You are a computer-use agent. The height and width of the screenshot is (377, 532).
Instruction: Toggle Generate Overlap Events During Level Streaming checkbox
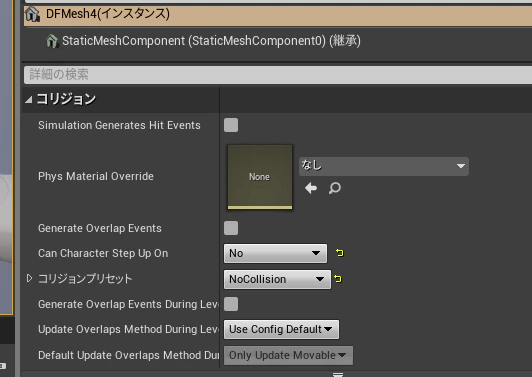(x=231, y=304)
